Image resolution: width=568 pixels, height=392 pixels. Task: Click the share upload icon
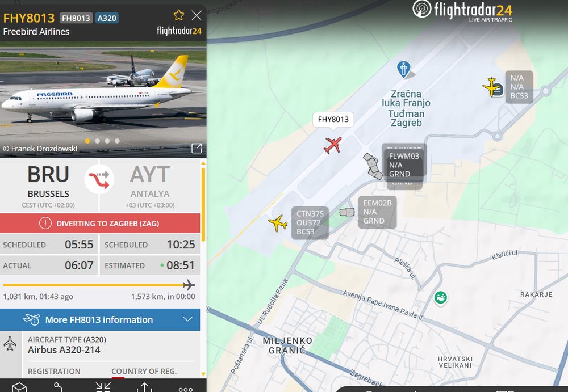144,387
